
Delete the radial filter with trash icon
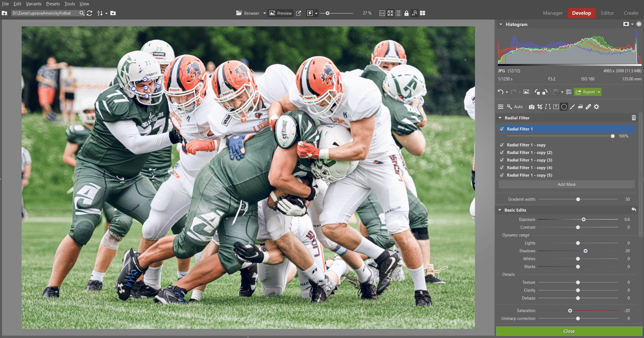[634, 118]
